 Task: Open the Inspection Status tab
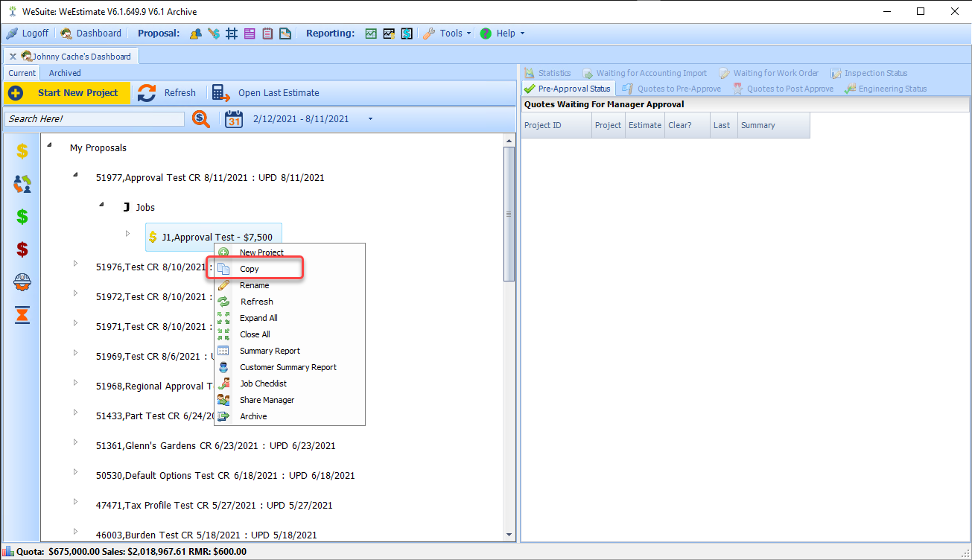click(x=868, y=73)
